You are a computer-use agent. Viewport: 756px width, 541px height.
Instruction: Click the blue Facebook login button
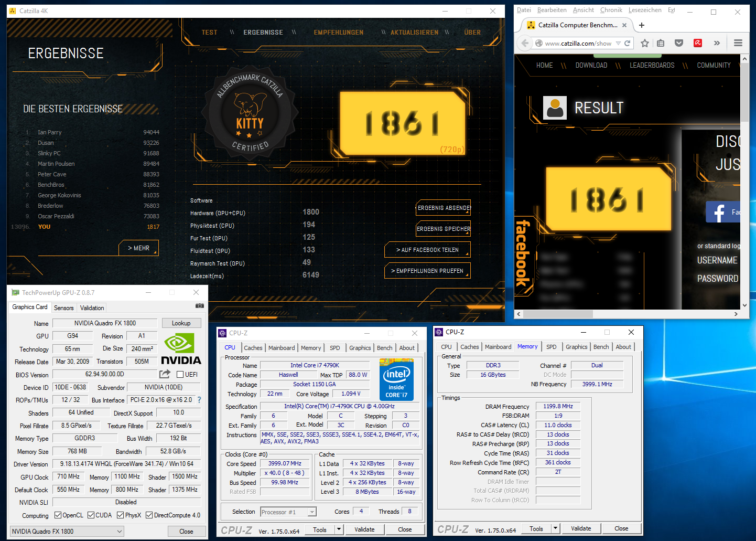(723, 212)
